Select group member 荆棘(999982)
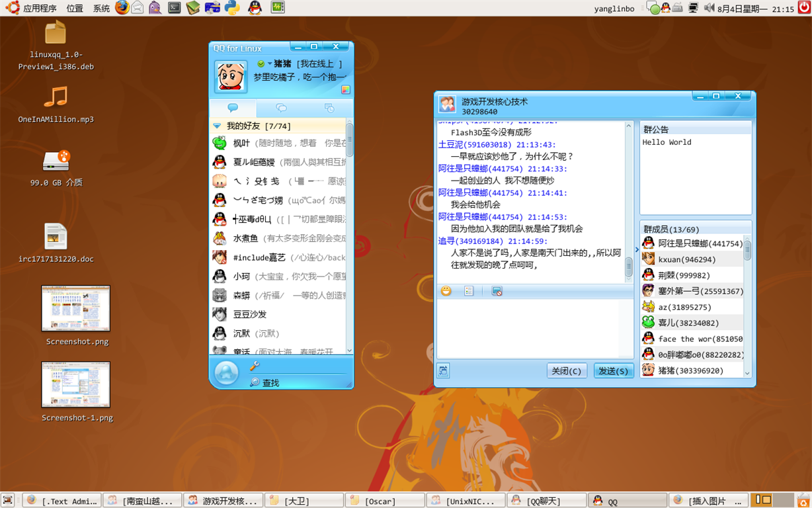This screenshot has height=508, width=812. [693, 275]
